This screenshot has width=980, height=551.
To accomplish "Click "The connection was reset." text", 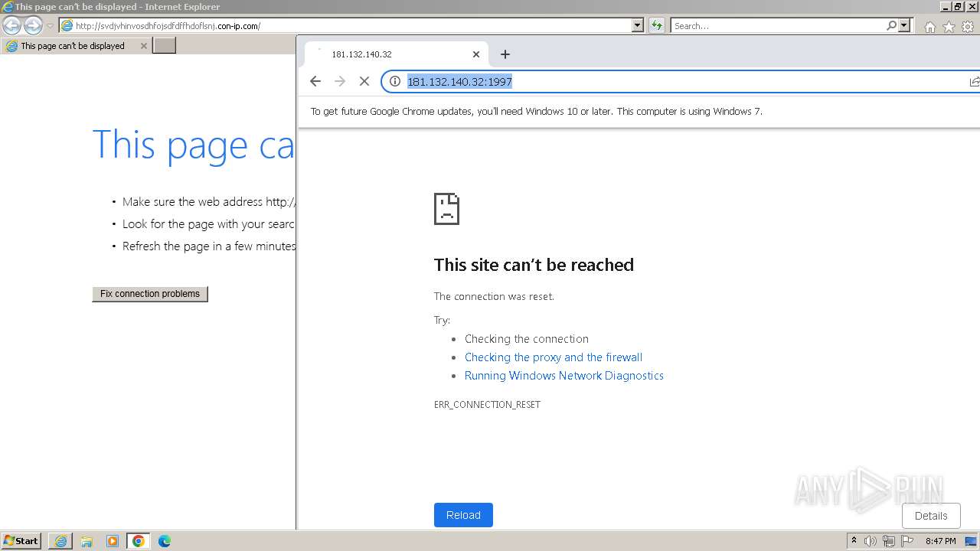I will click(494, 297).
